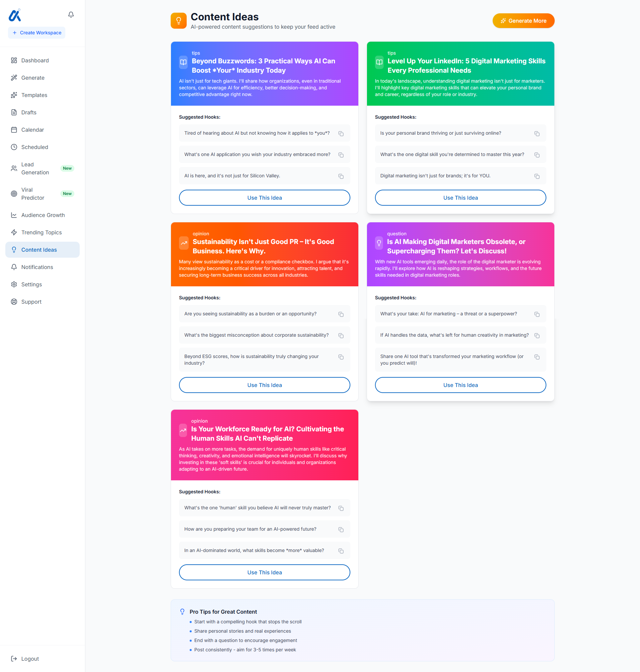Screen dimensions: 640x672
Task: Open the Templates page
Action: (34, 95)
